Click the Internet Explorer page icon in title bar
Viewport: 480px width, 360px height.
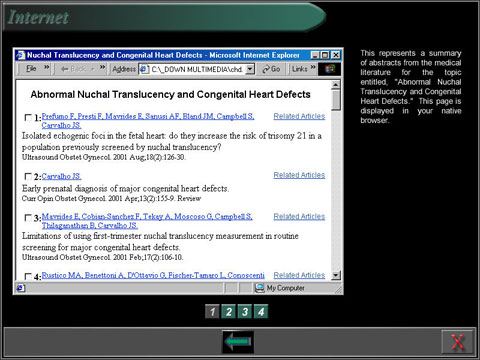21,55
